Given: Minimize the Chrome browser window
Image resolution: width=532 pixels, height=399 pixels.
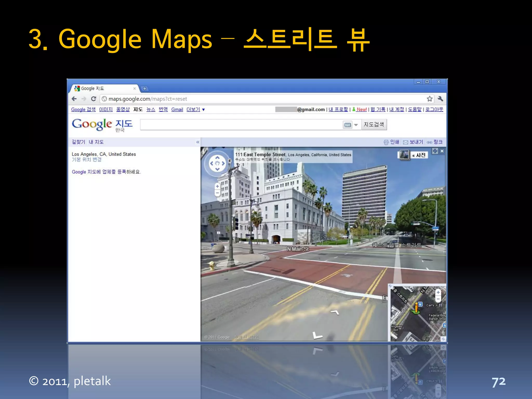Looking at the screenshot, I should coord(418,82).
